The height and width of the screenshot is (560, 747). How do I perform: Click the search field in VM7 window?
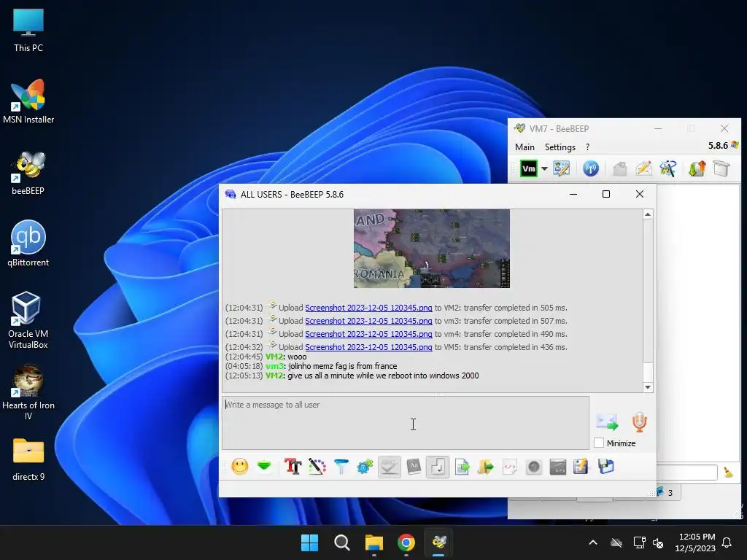pos(686,472)
